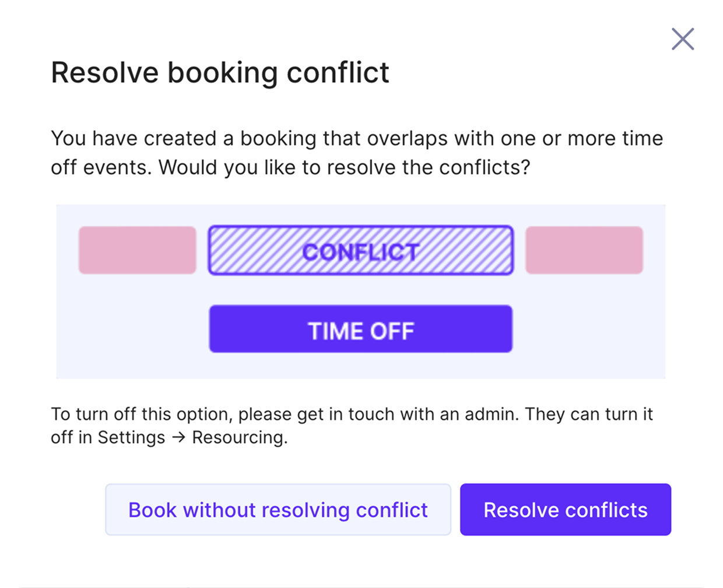Click the words "off events" in the description
Image resolution: width=723 pixels, height=588 pixels.
101,167
